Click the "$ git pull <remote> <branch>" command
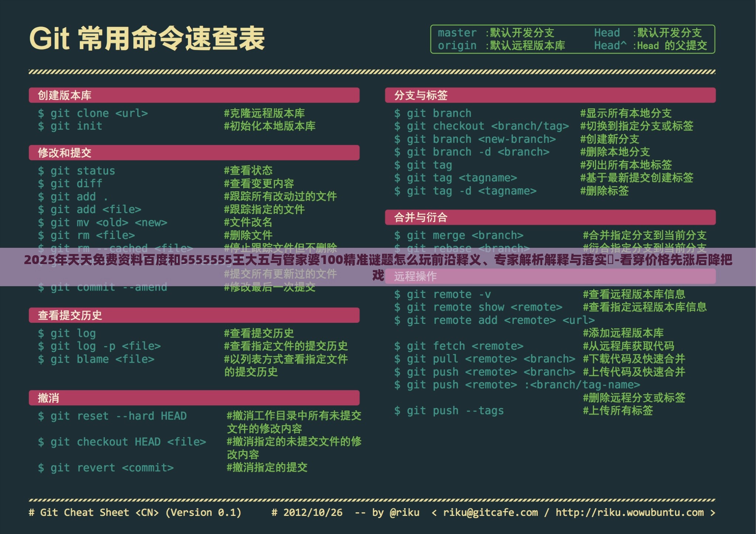756x534 pixels. tap(485, 359)
